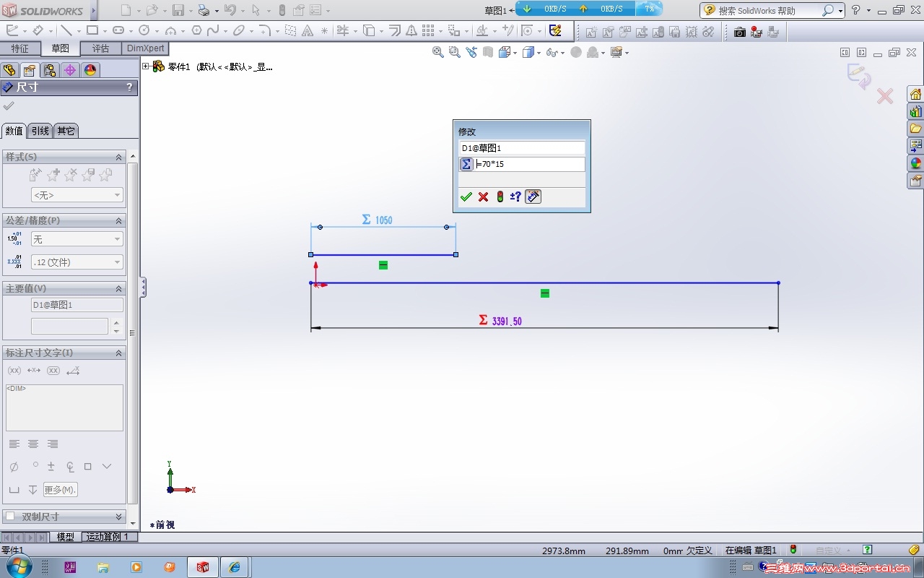
Task: Cancel with red X in Modify dialog
Action: point(483,197)
